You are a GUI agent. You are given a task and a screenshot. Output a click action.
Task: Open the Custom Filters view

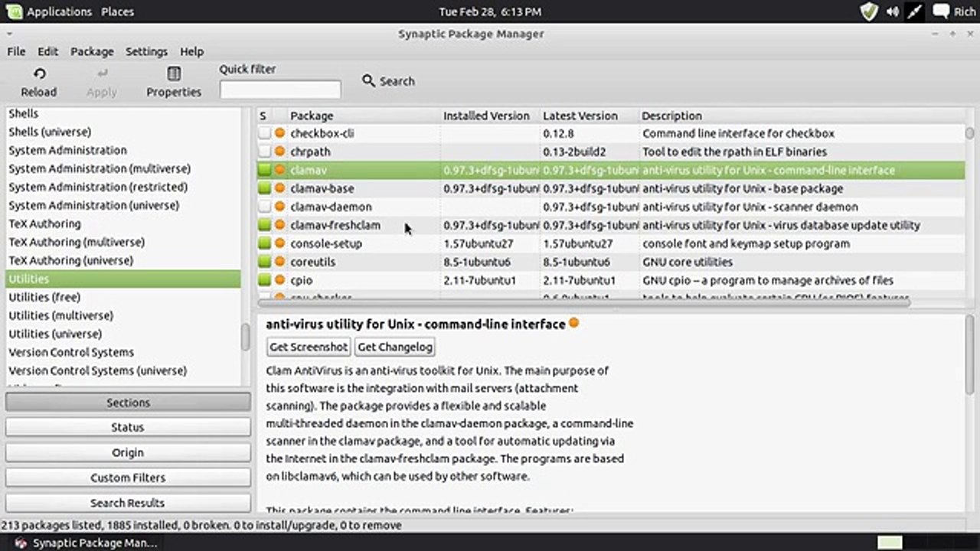pyautogui.click(x=128, y=478)
